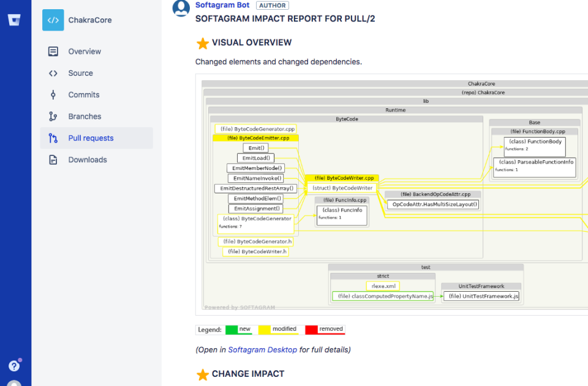Viewport: 588px width, 386px height.
Task: Select the ByteCodeEmitter.cpp node in the diagram
Action: click(x=257, y=138)
